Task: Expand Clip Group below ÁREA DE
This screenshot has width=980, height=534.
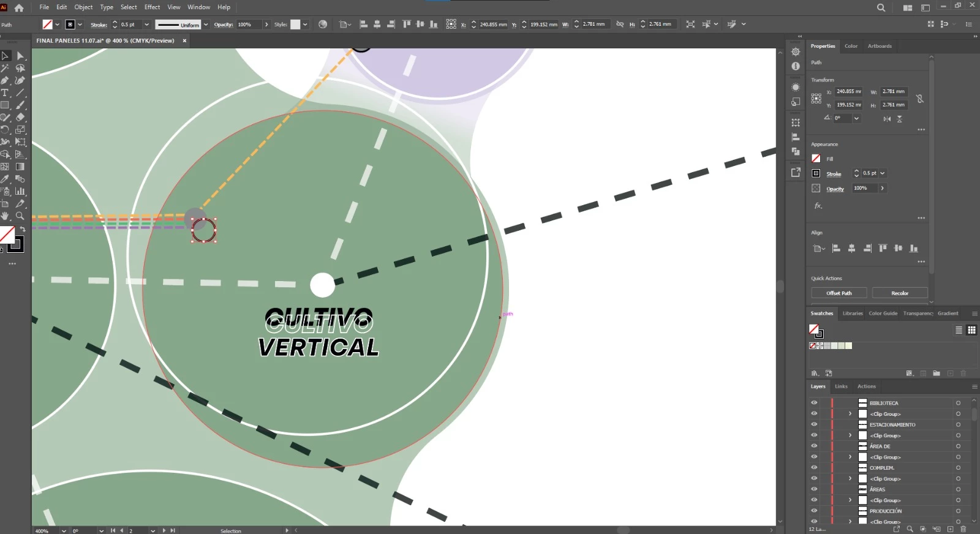Action: (x=850, y=457)
